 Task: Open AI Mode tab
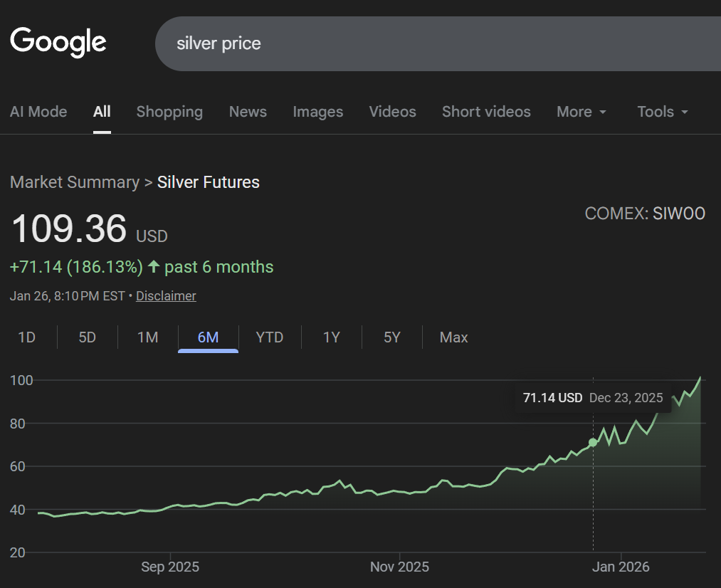coord(38,112)
